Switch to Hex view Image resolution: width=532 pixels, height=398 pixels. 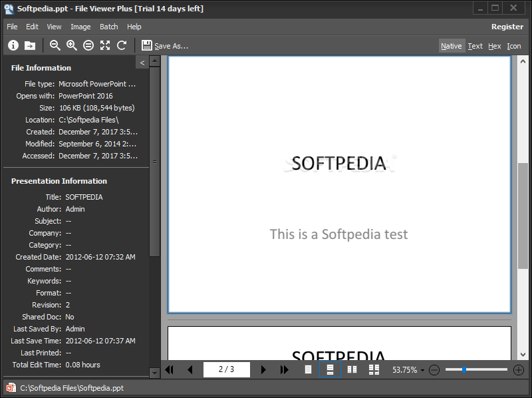[x=494, y=46]
